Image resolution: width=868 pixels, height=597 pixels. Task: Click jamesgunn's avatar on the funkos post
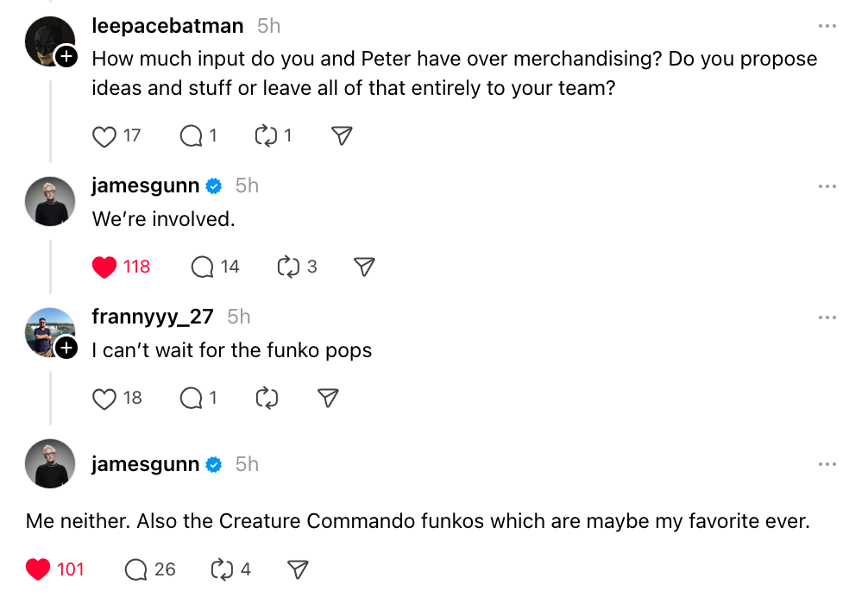51,465
